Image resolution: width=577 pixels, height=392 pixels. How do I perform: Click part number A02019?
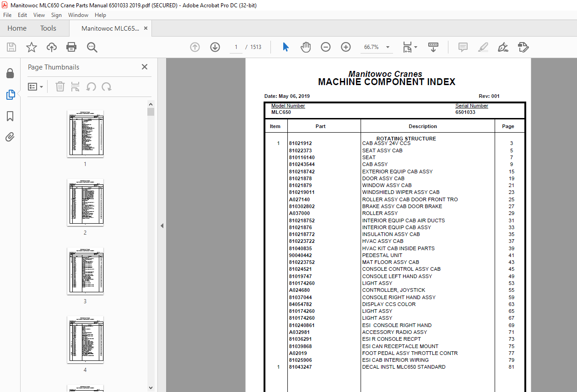coord(298,353)
